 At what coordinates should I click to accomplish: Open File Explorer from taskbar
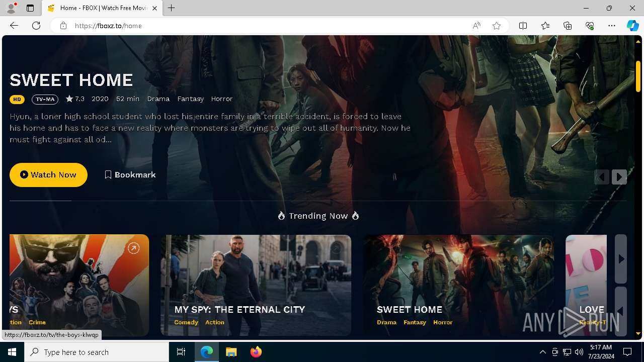(x=231, y=352)
